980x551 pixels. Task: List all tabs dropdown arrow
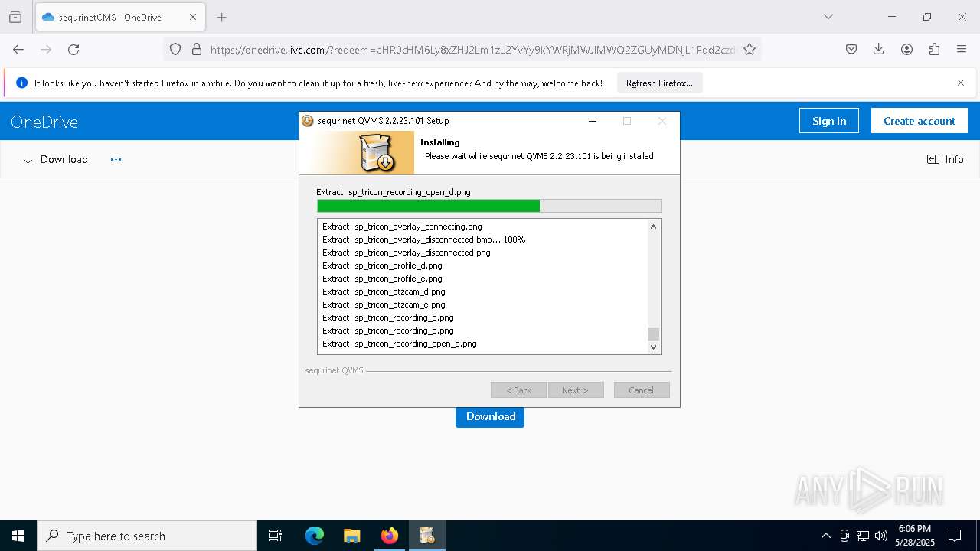point(828,17)
